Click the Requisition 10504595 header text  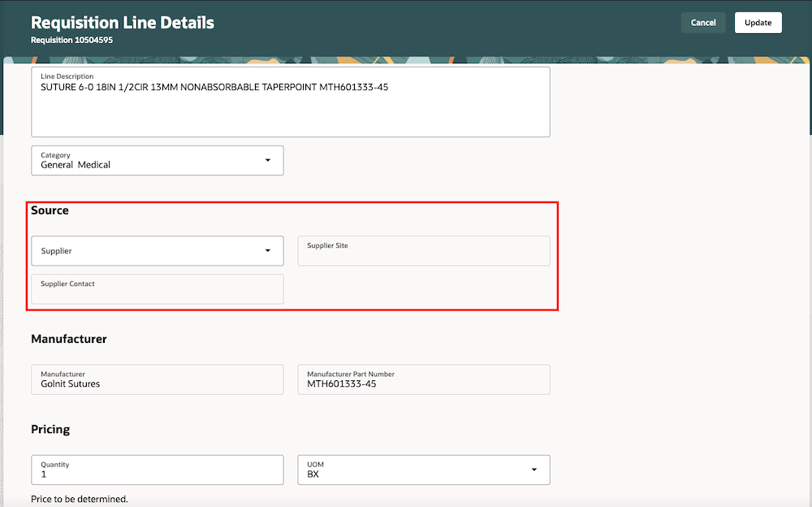[71, 39]
